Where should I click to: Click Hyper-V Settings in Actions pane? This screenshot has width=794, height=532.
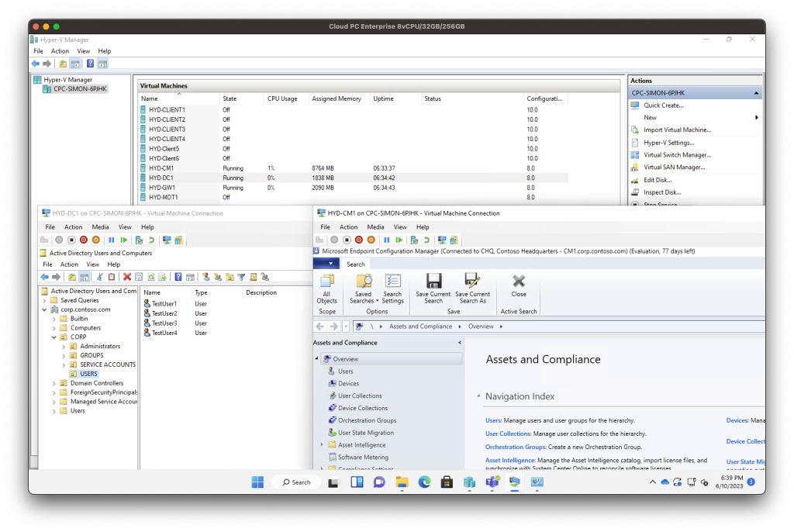click(x=668, y=143)
